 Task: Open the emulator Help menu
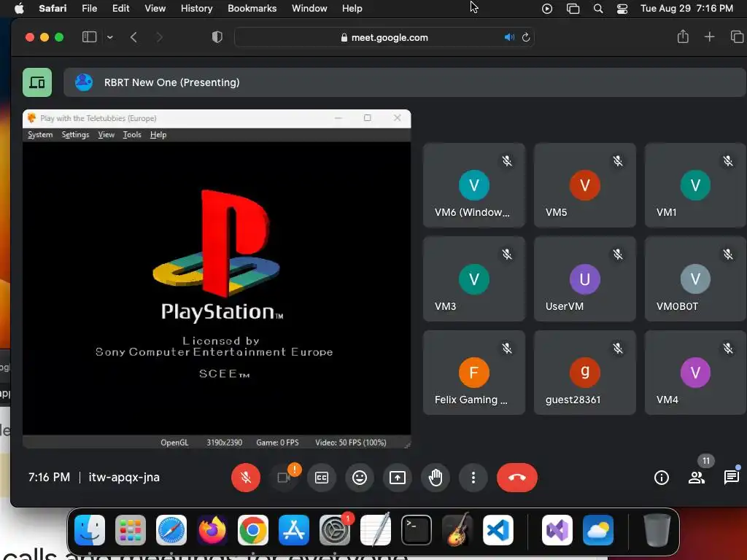pos(158,135)
